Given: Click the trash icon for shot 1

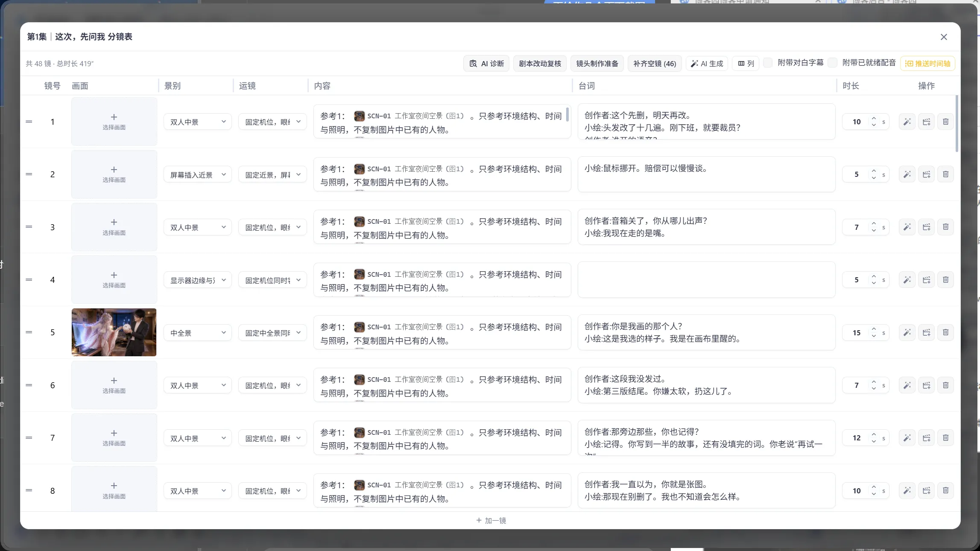Looking at the screenshot, I should (x=945, y=122).
